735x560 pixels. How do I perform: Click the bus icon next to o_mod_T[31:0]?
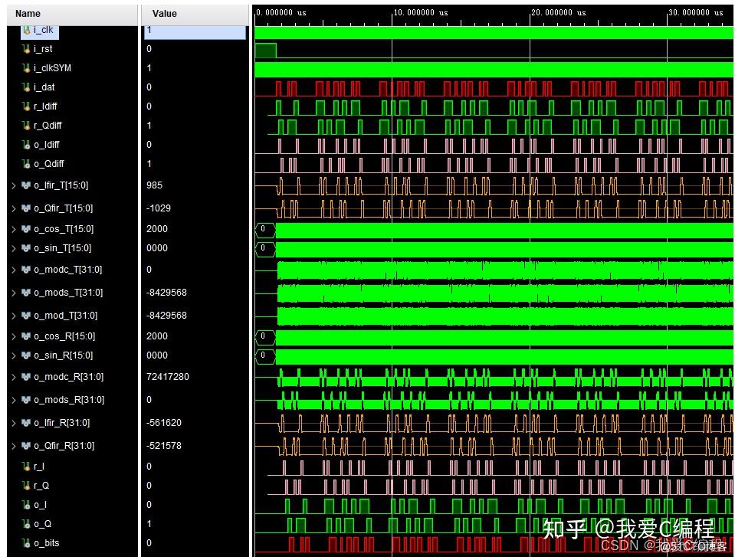tap(28, 316)
